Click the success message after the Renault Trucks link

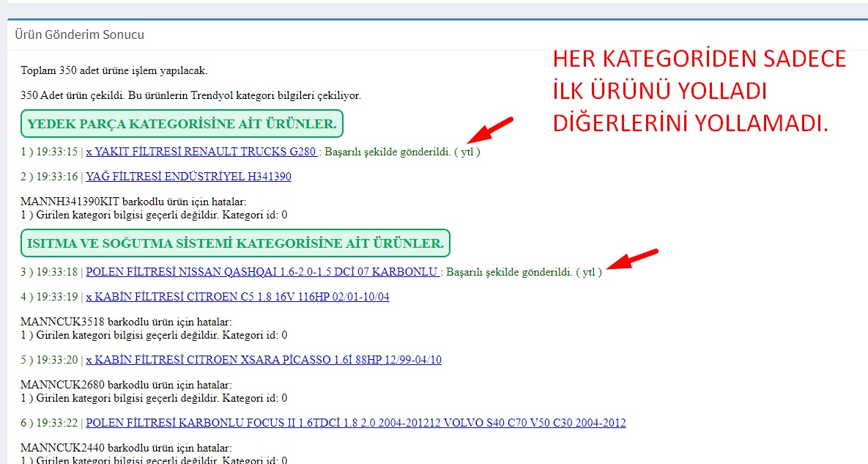[x=402, y=152]
